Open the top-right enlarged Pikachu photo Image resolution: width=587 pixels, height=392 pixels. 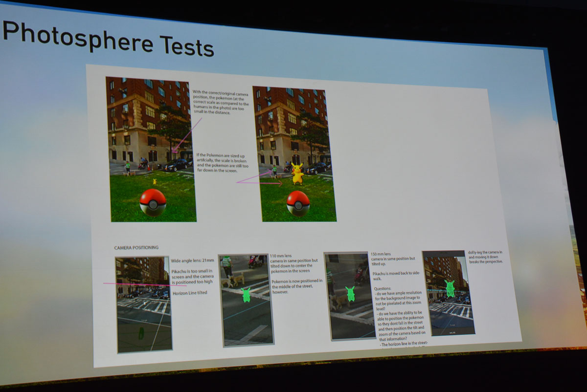point(296,154)
